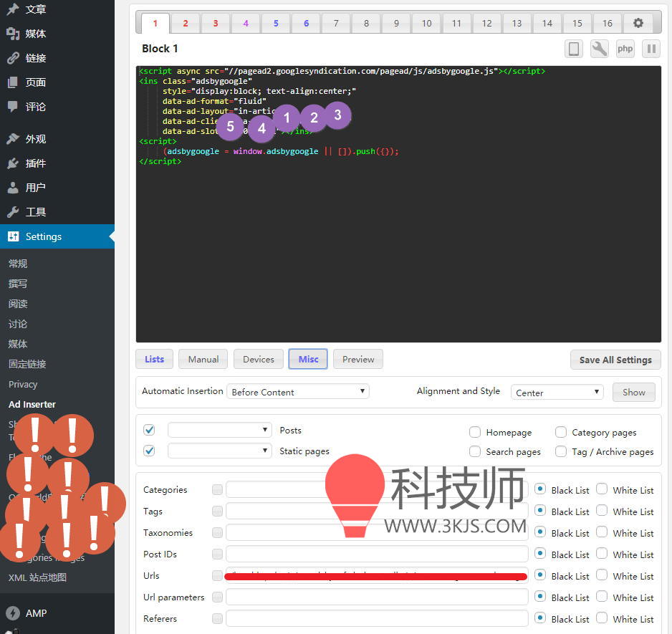Enable the Tag / Archive pages checkbox
The width and height of the screenshot is (672, 634).
pos(560,451)
